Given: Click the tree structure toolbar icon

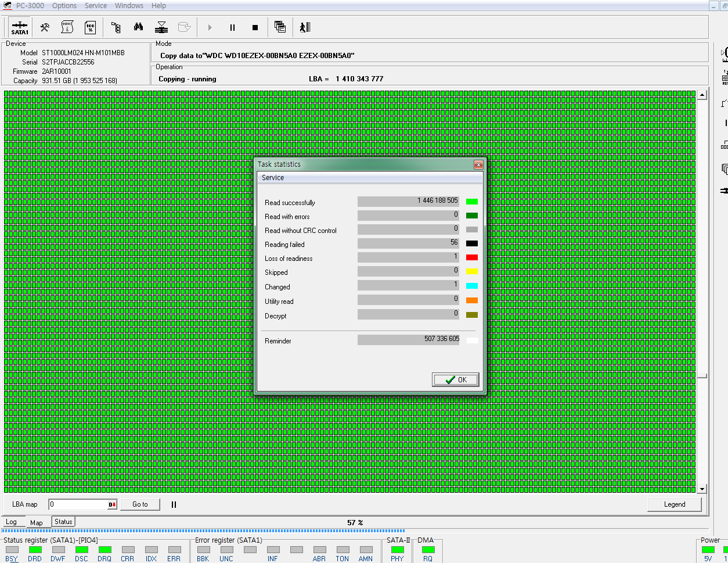Looking at the screenshot, I should pyautogui.click(x=116, y=27).
